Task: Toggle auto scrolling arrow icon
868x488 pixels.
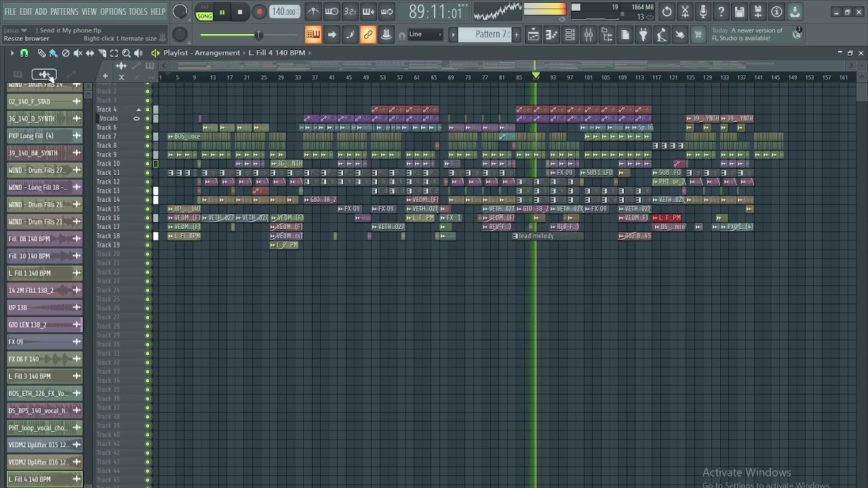Action: coord(332,35)
